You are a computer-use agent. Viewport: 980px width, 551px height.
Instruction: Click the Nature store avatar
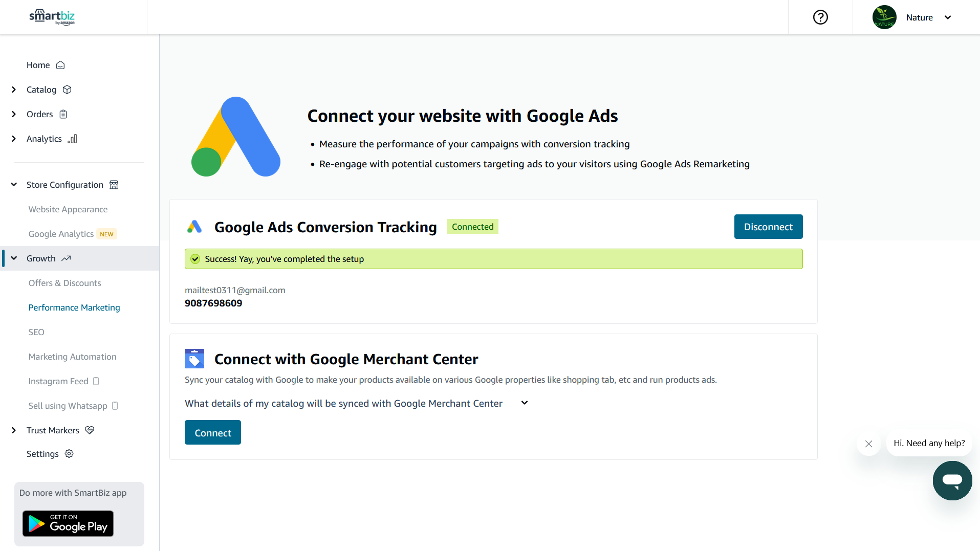884,17
